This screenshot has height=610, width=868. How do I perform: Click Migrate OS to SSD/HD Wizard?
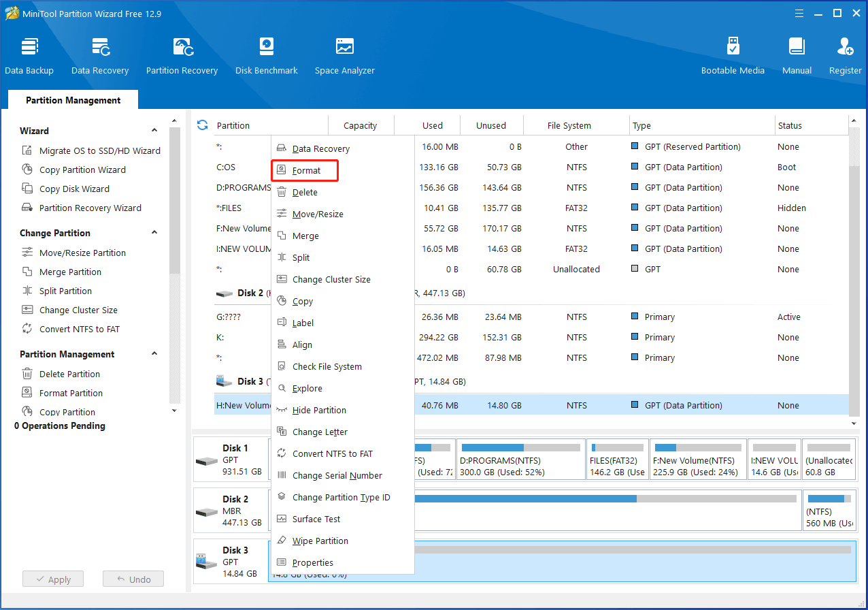coord(99,151)
